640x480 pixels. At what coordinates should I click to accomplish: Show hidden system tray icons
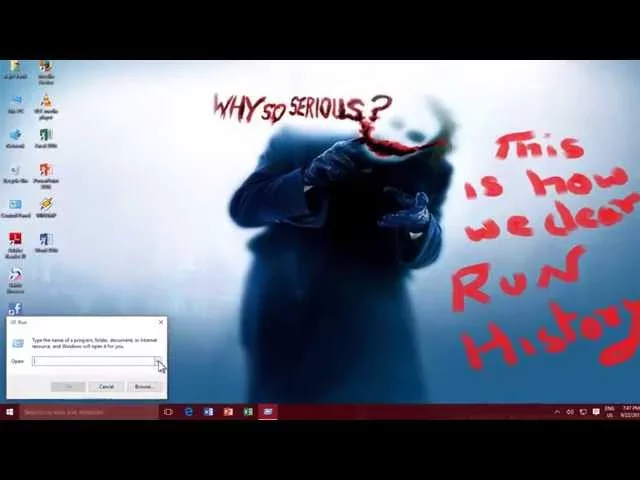(x=558, y=412)
